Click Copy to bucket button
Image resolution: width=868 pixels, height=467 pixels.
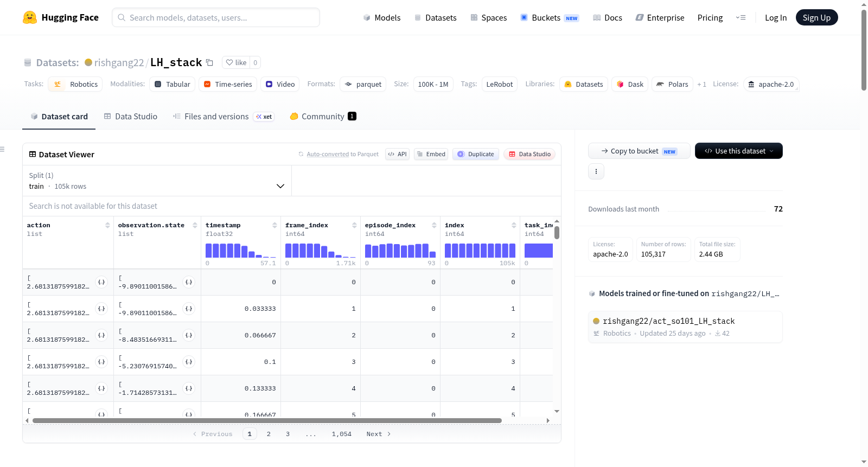coord(639,151)
